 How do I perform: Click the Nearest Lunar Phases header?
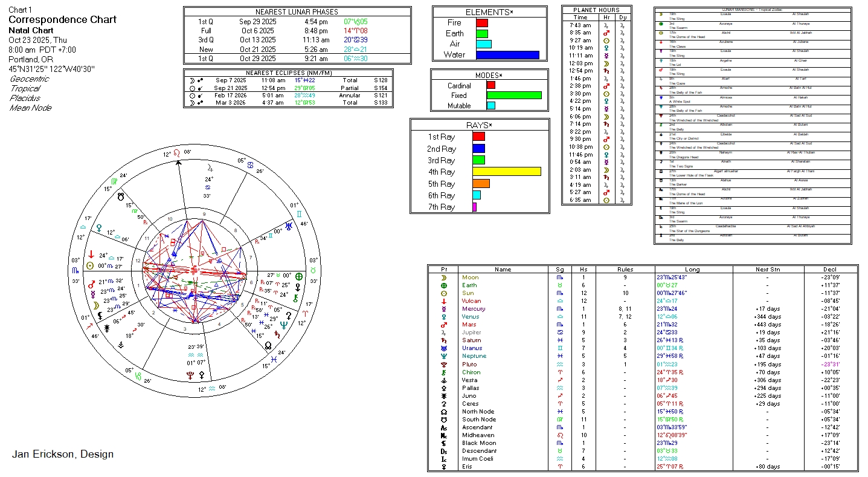297,12
